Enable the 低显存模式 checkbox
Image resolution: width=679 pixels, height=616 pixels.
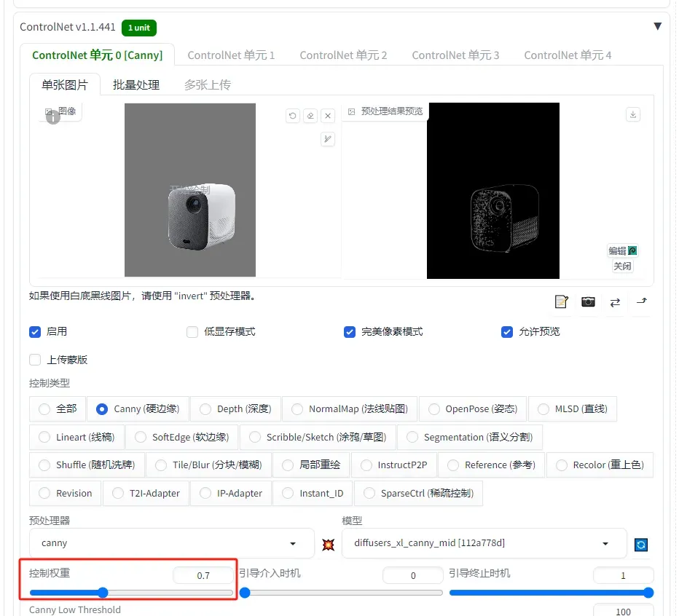coord(192,332)
